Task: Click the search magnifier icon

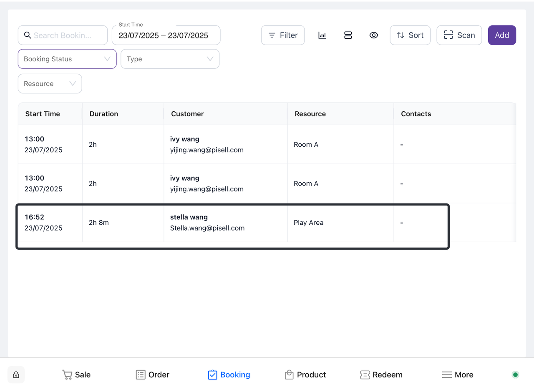Action: pyautogui.click(x=28, y=35)
